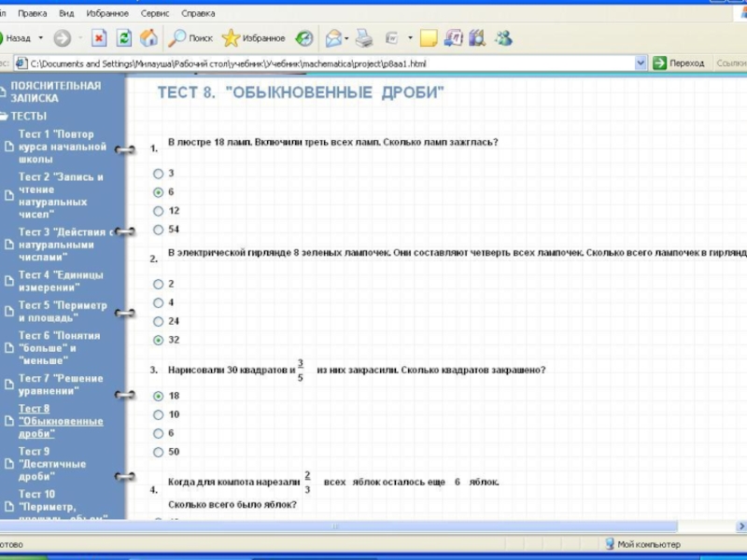
Task: Open Тест 3 "Действия с натуральными числами"
Action: (65, 245)
